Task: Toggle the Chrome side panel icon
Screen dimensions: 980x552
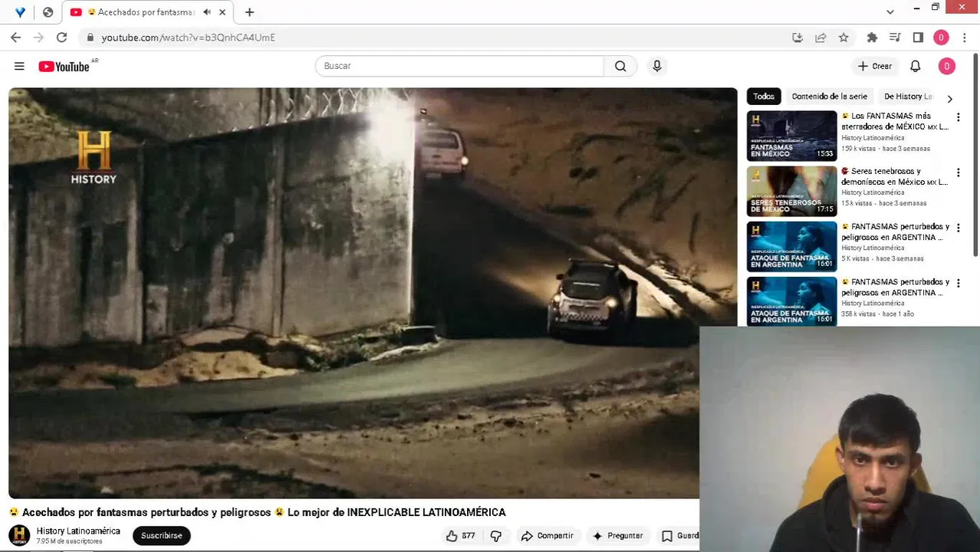Action: 918,38
